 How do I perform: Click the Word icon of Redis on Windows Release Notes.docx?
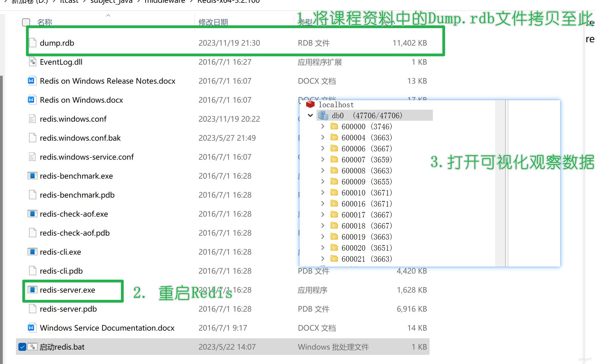point(32,81)
